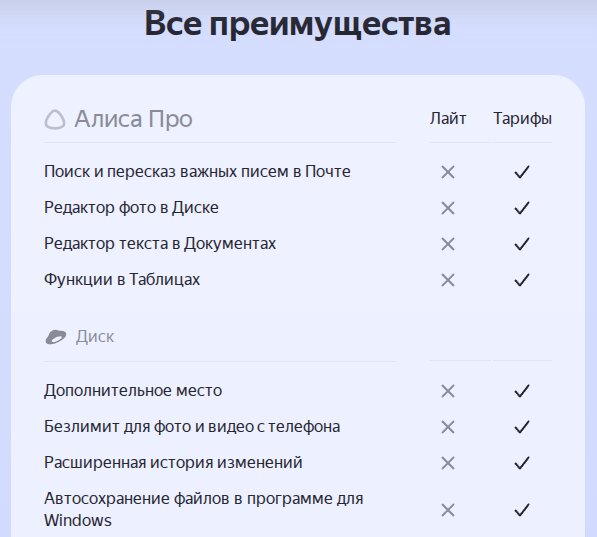The width and height of the screenshot is (597, 537).
Task: Click checkmark for Редактор текста в Документах
Action: 522,244
